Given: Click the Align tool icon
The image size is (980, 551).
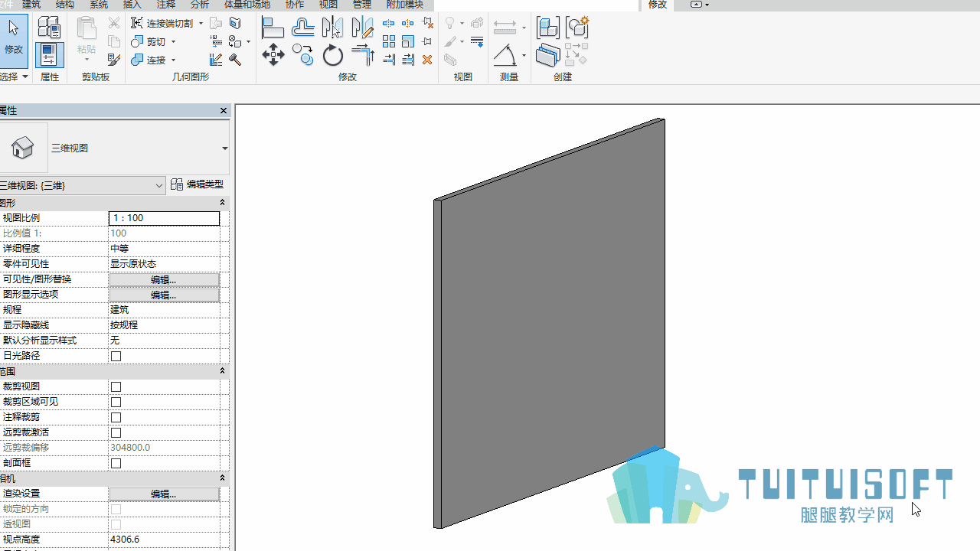Looking at the screenshot, I should click(x=273, y=28).
